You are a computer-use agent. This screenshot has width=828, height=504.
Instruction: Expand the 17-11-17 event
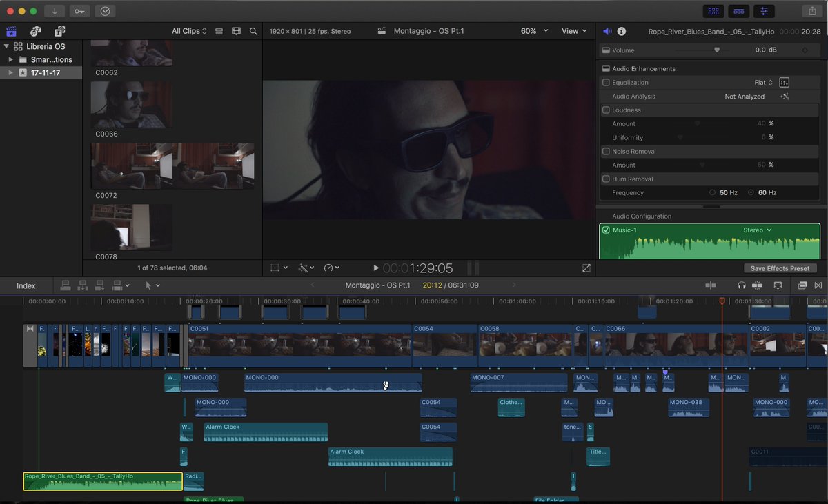pyautogui.click(x=11, y=72)
